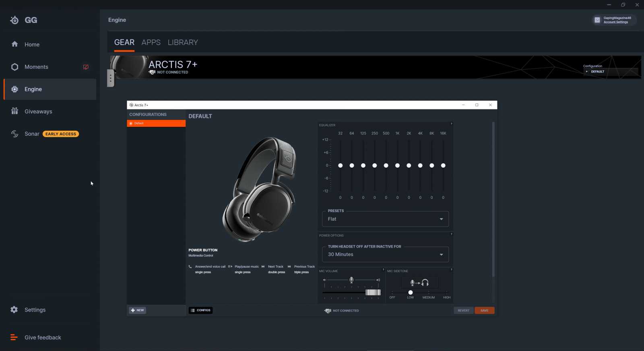Click the 32 Hz equalizer slider knob
This screenshot has width=644, height=351.
pyautogui.click(x=341, y=165)
